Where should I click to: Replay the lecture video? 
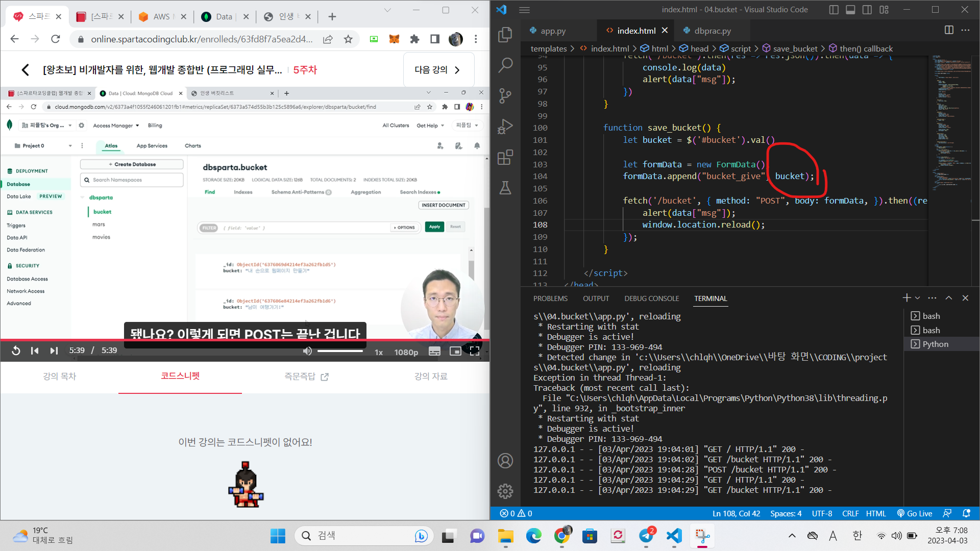(x=16, y=350)
